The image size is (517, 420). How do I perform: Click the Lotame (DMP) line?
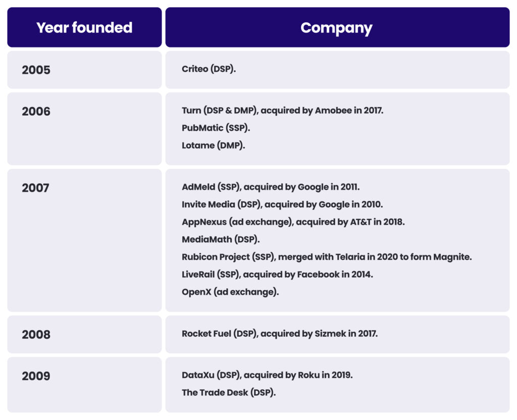214,145
